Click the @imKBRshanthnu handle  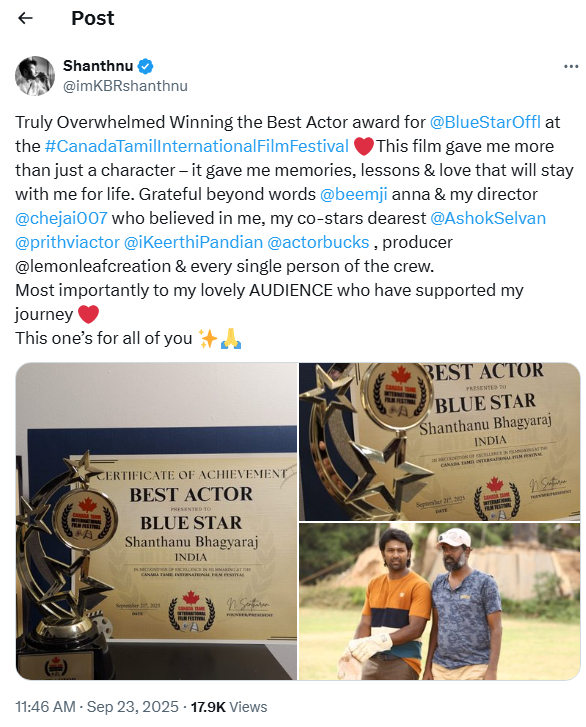(x=125, y=86)
